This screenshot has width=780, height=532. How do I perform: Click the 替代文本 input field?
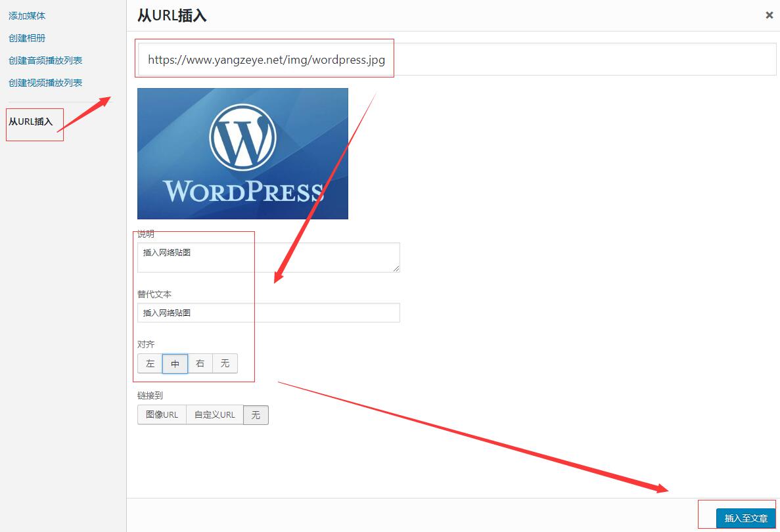pyautogui.click(x=269, y=313)
